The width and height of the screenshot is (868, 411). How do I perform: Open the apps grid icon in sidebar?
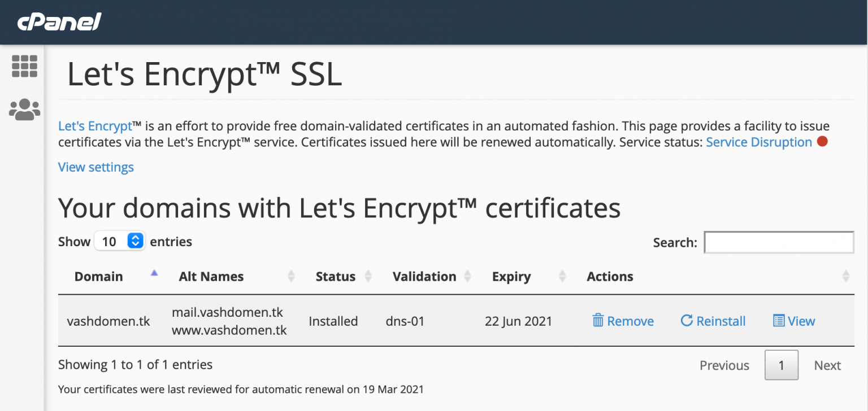(x=24, y=67)
